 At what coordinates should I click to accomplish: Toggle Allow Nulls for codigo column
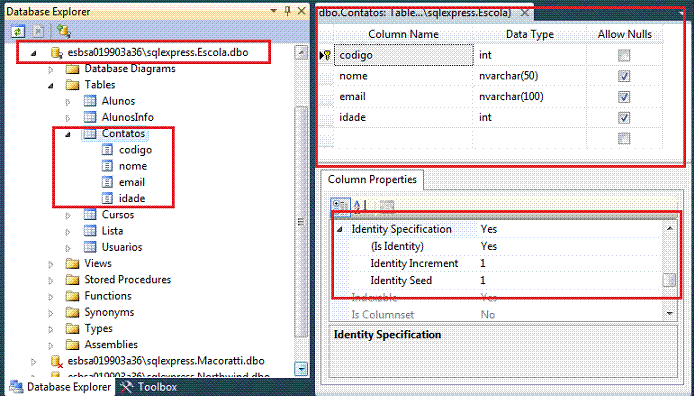(624, 55)
